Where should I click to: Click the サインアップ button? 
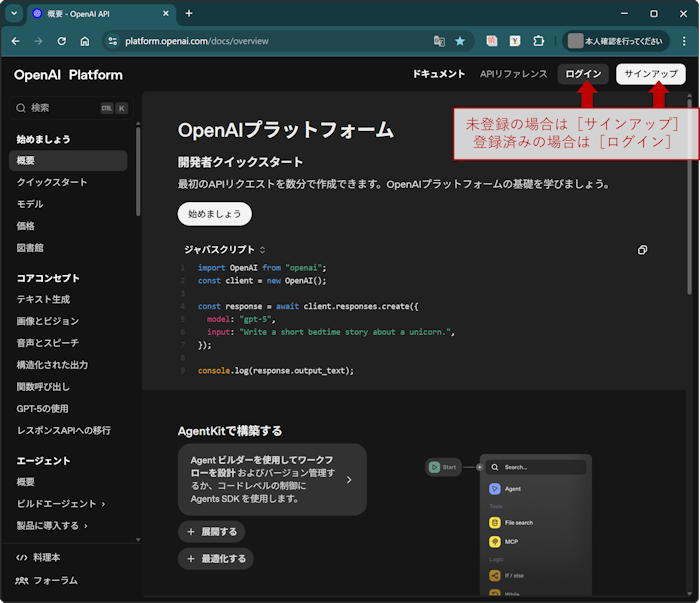point(650,74)
